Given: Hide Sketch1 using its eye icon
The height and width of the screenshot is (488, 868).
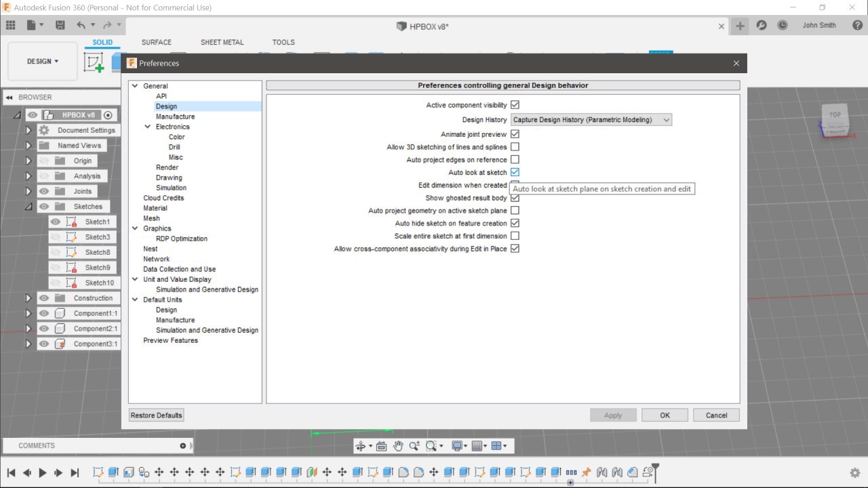Looking at the screenshot, I should coord(56,222).
